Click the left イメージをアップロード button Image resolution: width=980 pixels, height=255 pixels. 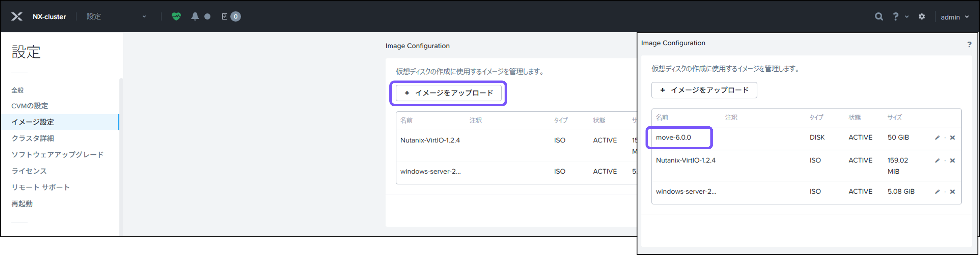pyautogui.click(x=448, y=93)
